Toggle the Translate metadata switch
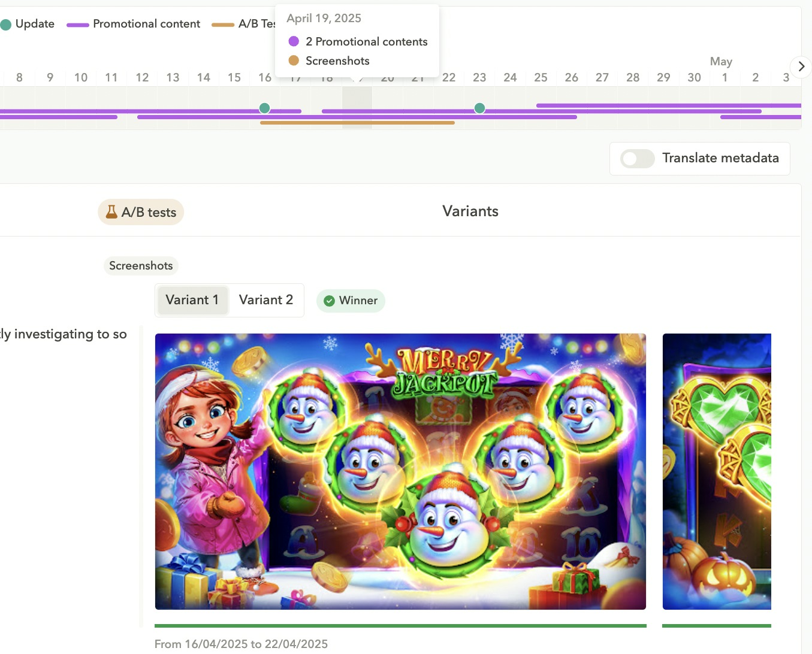 click(637, 159)
